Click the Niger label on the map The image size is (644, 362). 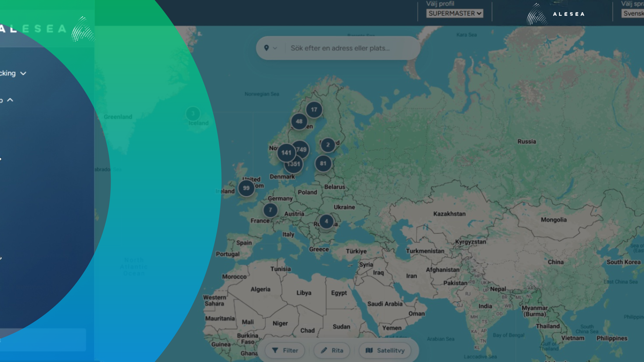(280, 323)
